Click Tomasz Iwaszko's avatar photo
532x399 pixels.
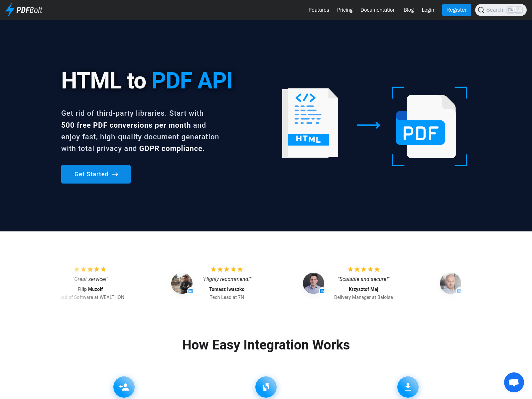tap(182, 283)
